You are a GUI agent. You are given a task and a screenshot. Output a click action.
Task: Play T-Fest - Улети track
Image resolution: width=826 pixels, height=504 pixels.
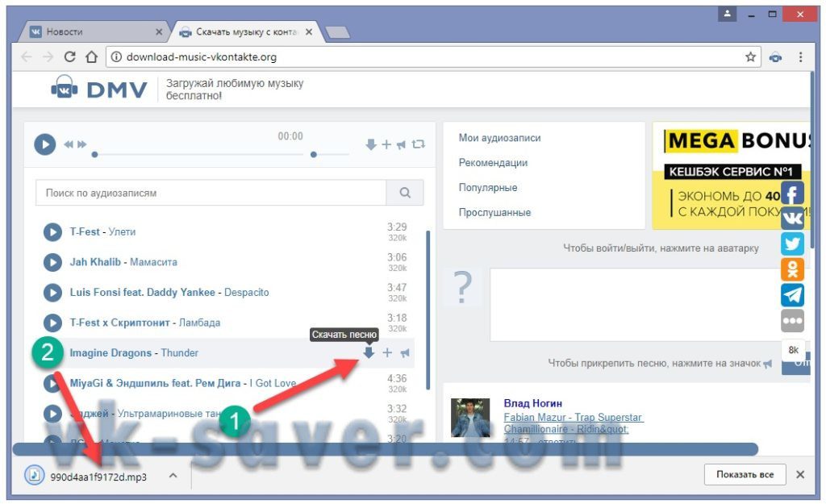tap(52, 231)
